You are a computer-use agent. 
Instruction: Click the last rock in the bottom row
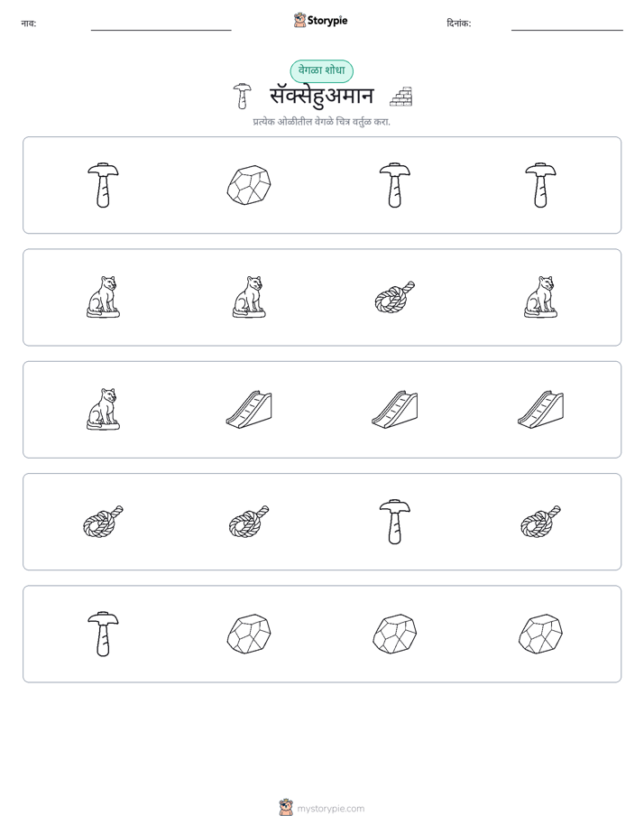pyautogui.click(x=540, y=634)
